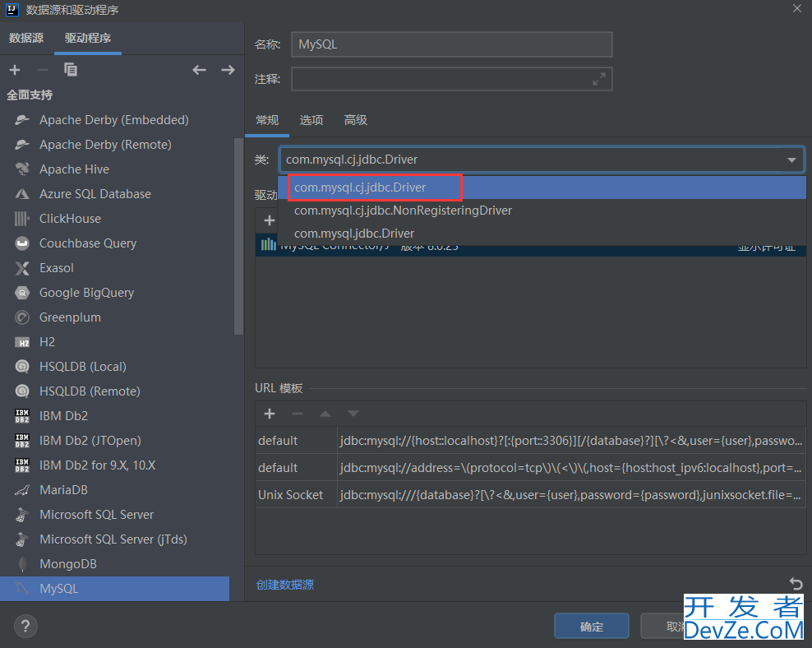This screenshot has height=648, width=812.
Task: Open the help question mark button
Action: [25, 627]
